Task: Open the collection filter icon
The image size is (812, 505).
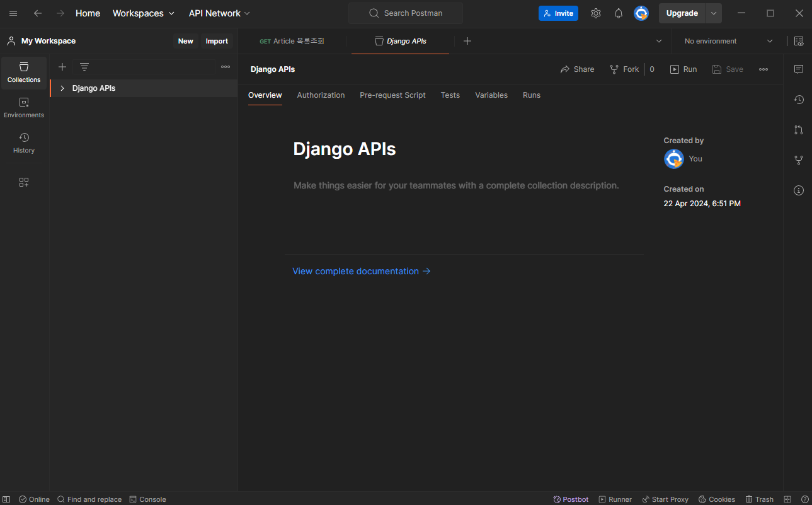Action: coord(84,67)
